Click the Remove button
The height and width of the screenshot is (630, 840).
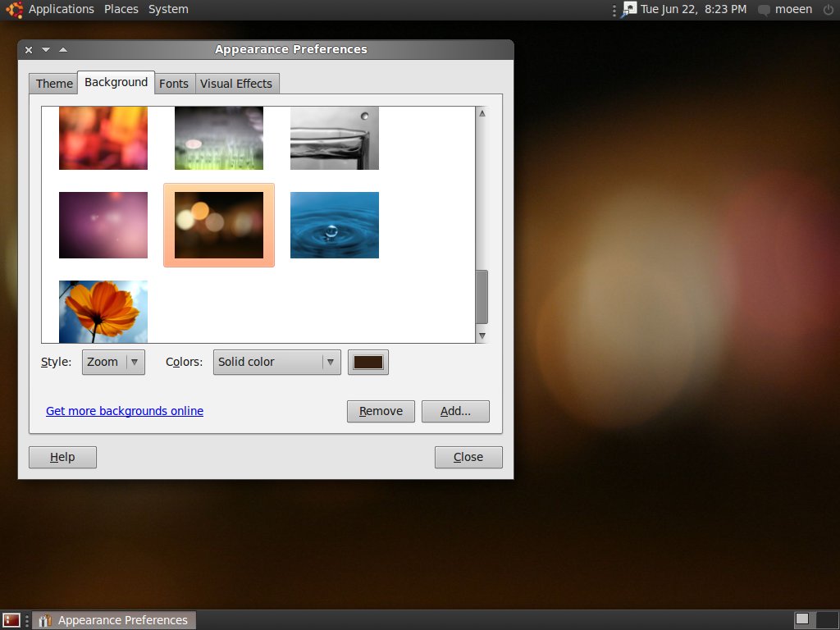coord(381,411)
